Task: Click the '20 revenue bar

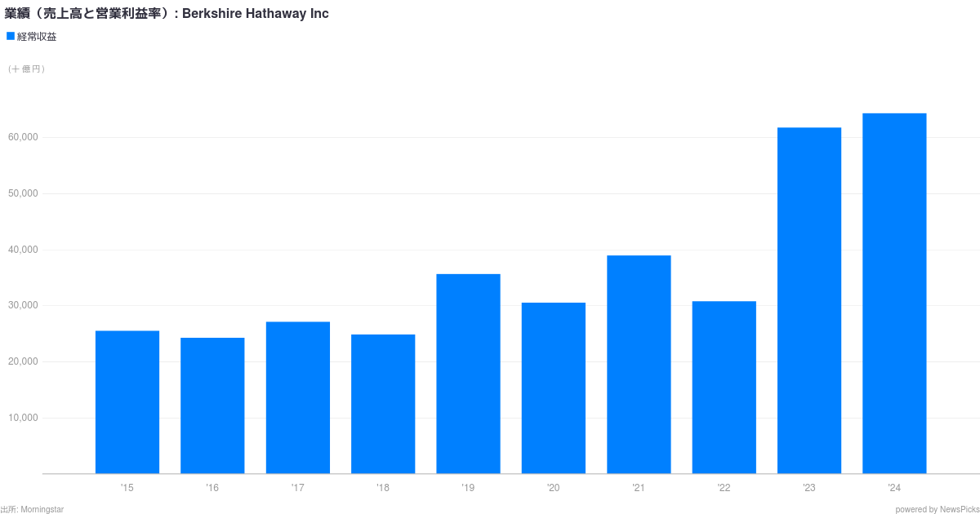Action: (554, 388)
